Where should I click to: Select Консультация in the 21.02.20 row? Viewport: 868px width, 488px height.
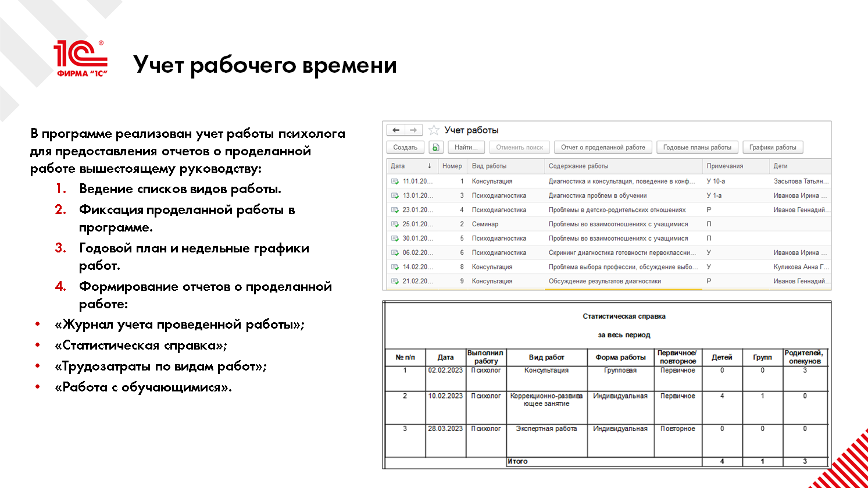[492, 281]
